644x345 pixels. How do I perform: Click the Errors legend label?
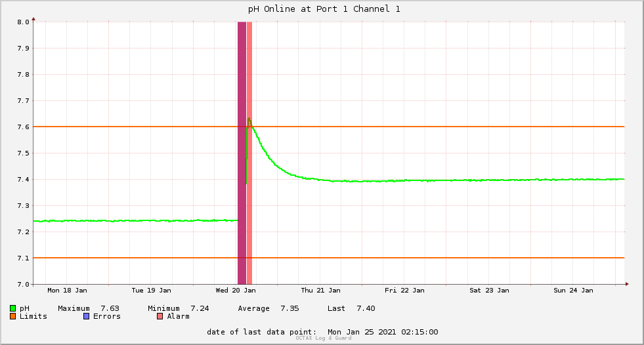[x=107, y=316]
